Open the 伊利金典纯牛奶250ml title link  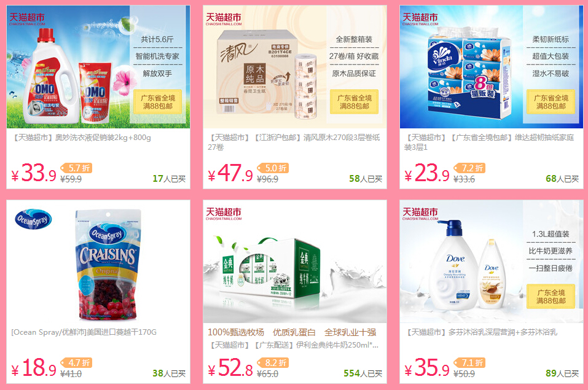[x=293, y=345]
